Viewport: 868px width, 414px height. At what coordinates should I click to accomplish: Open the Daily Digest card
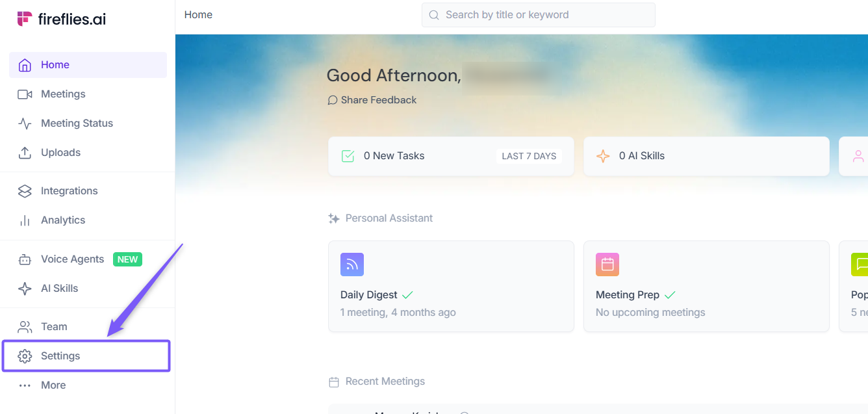click(x=451, y=287)
